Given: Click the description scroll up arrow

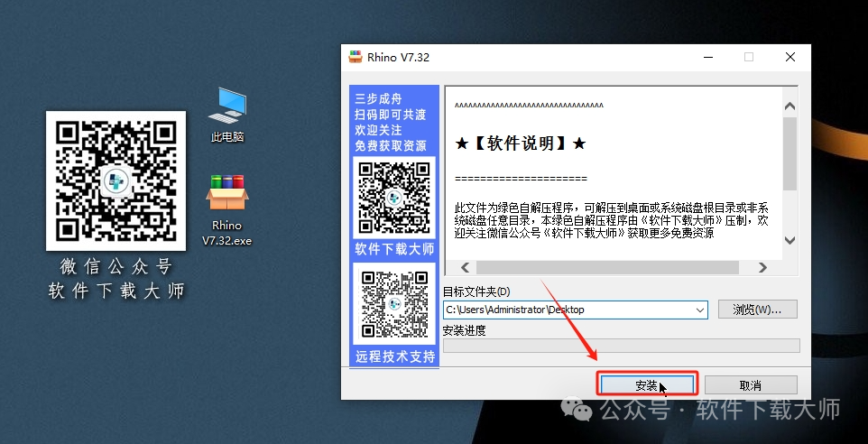Looking at the screenshot, I should pyautogui.click(x=790, y=106).
